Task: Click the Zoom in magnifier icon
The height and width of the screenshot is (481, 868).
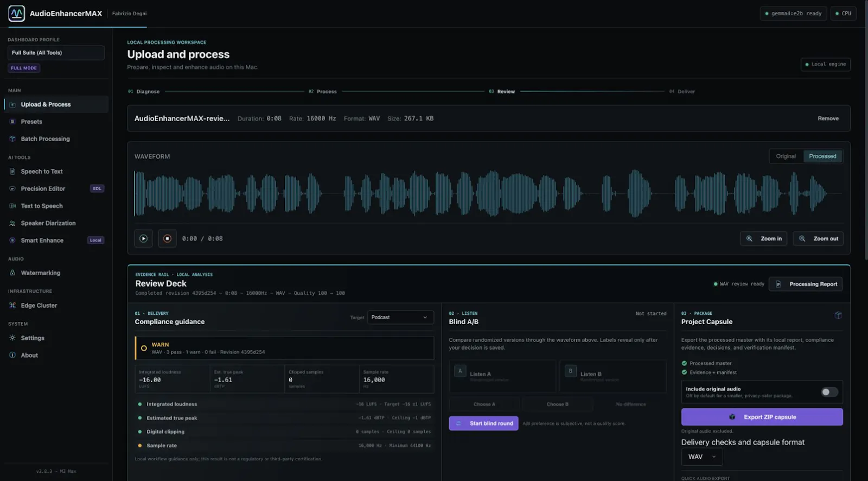Action: [749, 239]
